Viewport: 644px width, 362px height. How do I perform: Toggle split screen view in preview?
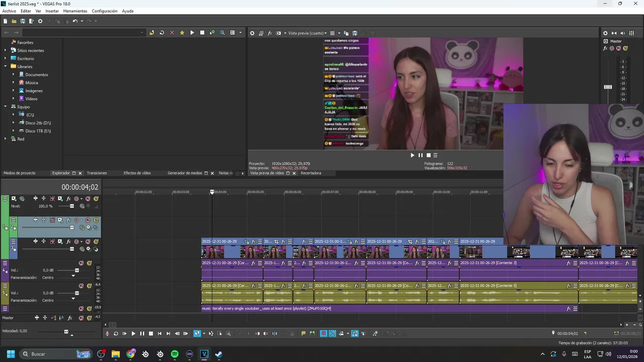click(x=278, y=33)
